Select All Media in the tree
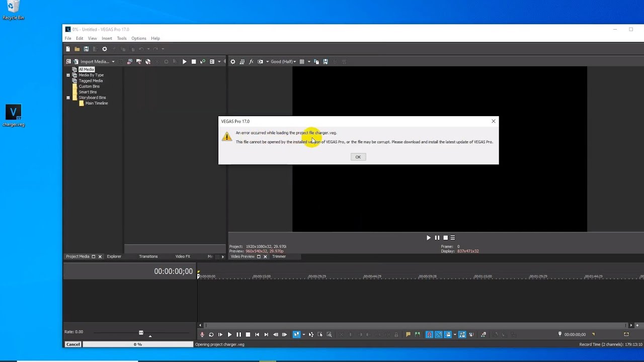 pyautogui.click(x=86, y=69)
